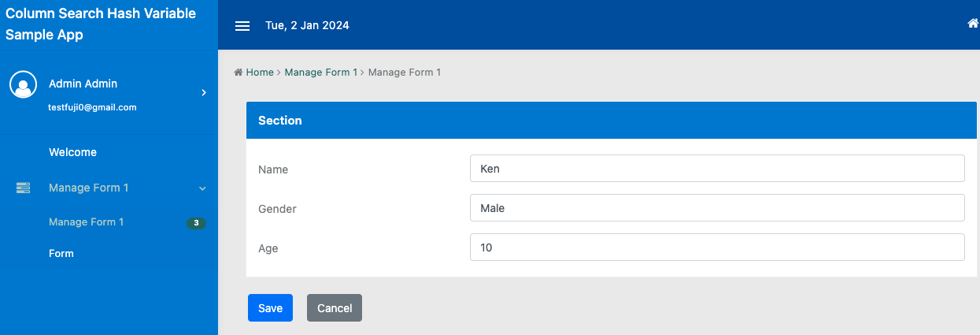Select the Manage Form 1 submenu item
The image size is (980, 335).
tap(86, 222)
